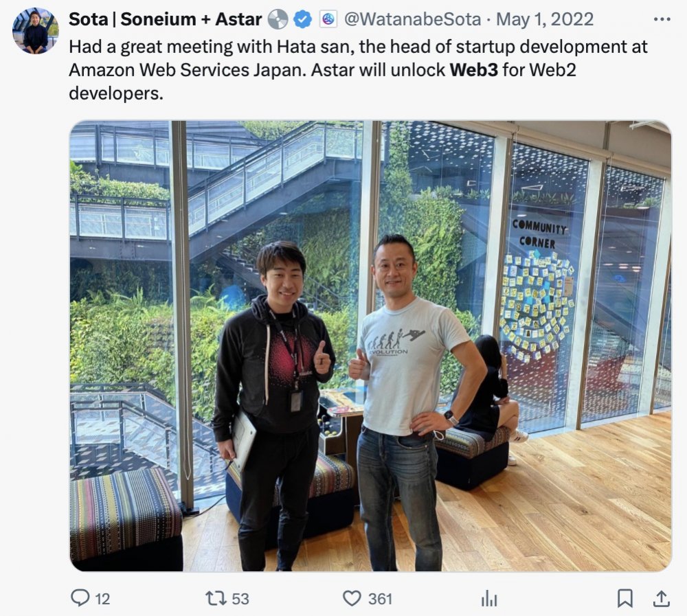This screenshot has width=687, height=616.
Task: Click the like count 361
Action: [x=380, y=599]
